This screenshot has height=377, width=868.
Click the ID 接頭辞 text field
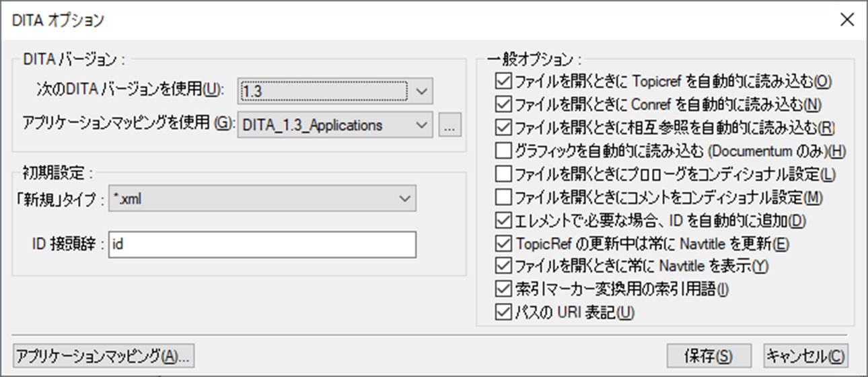[x=262, y=245]
